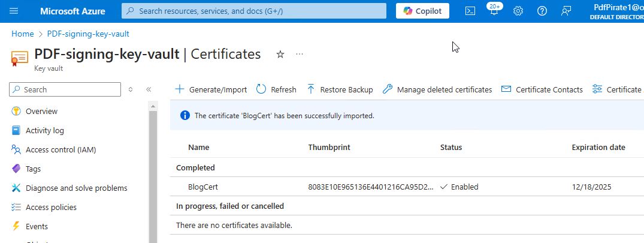Click Generate/Import text
The height and width of the screenshot is (243, 644).
[218, 89]
